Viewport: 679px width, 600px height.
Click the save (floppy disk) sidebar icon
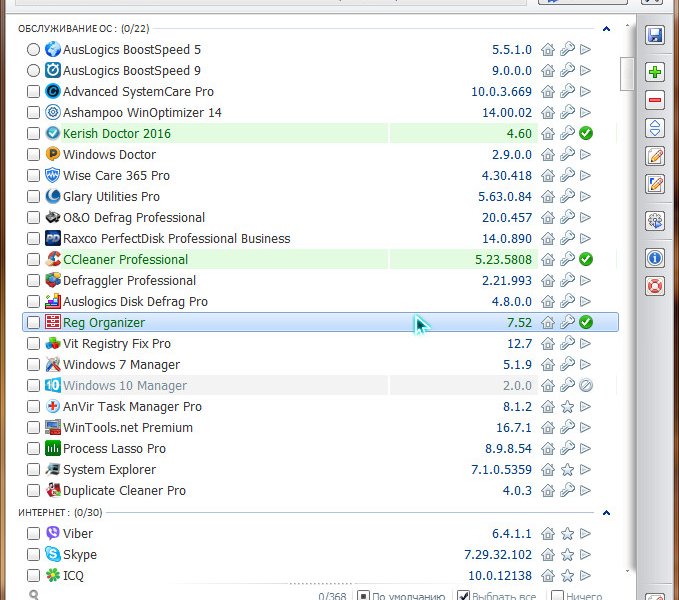click(655, 35)
